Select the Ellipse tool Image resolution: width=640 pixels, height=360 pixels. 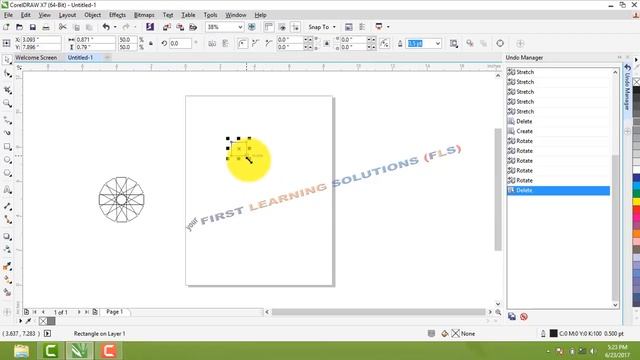point(7,160)
